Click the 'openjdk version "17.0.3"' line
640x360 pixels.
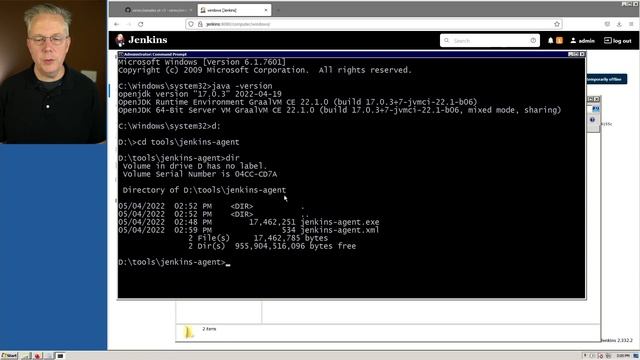(200, 94)
